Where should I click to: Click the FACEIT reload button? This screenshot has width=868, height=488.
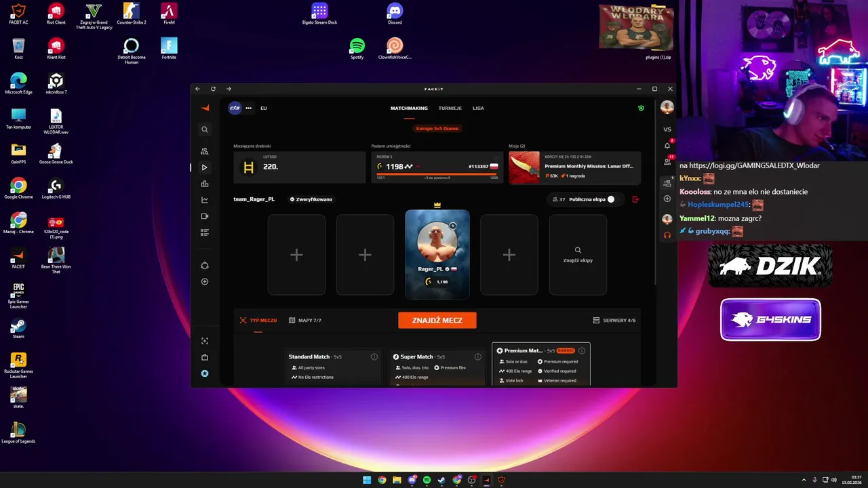click(213, 89)
